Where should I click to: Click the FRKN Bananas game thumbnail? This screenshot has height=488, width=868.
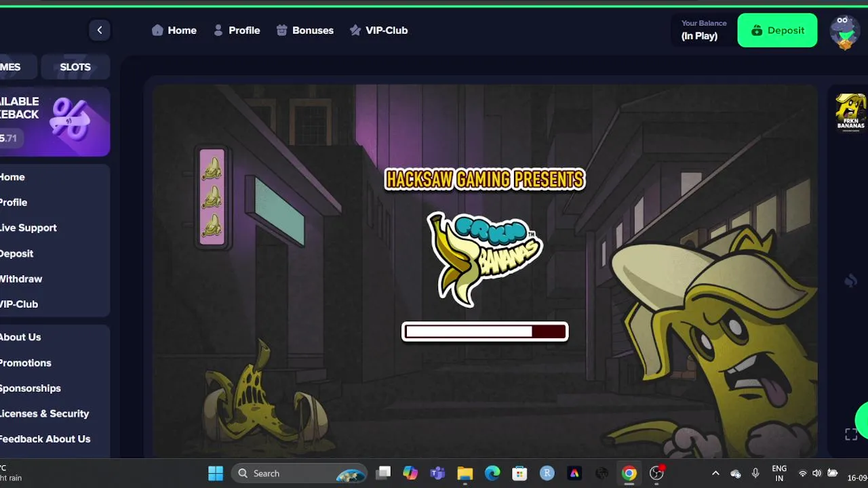coord(850,112)
